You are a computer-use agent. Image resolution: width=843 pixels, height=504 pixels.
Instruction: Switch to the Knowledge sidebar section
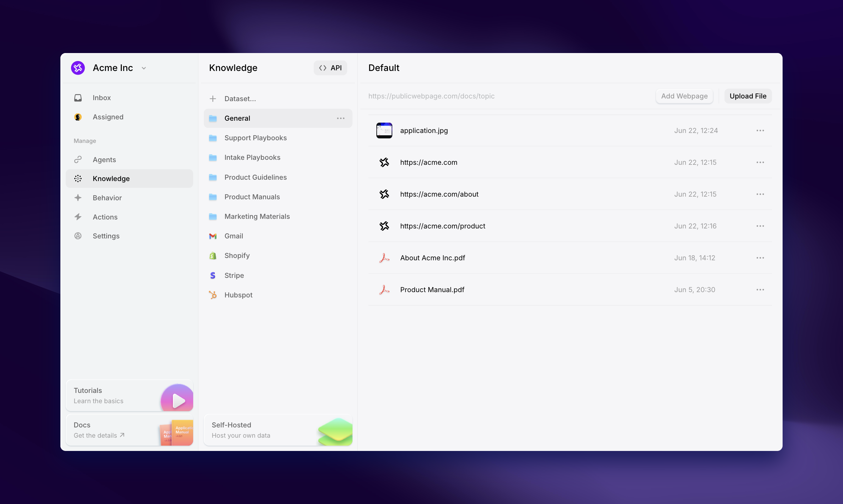111,179
